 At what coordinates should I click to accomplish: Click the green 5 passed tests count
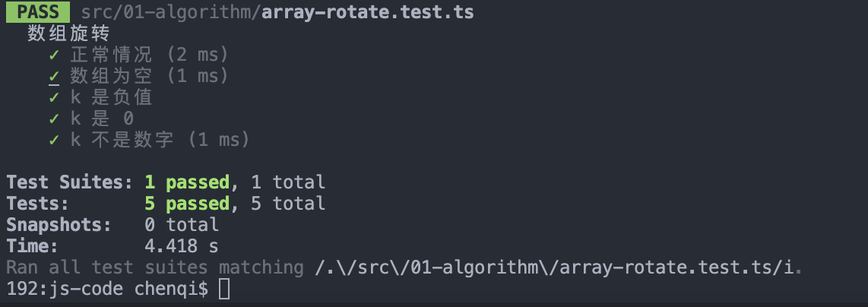point(186,204)
